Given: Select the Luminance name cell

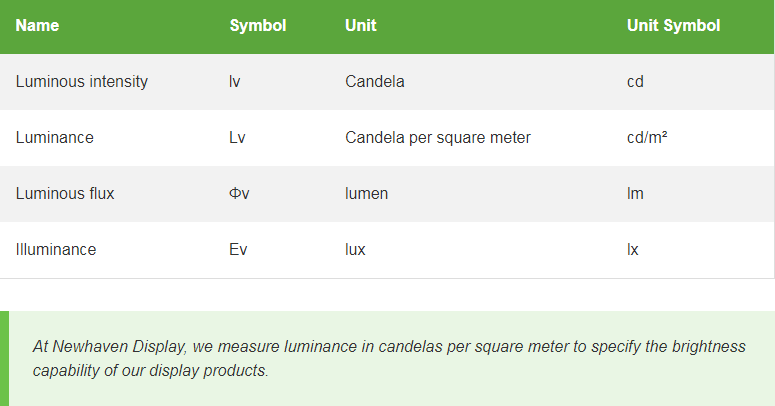Looking at the screenshot, I should tap(54, 137).
